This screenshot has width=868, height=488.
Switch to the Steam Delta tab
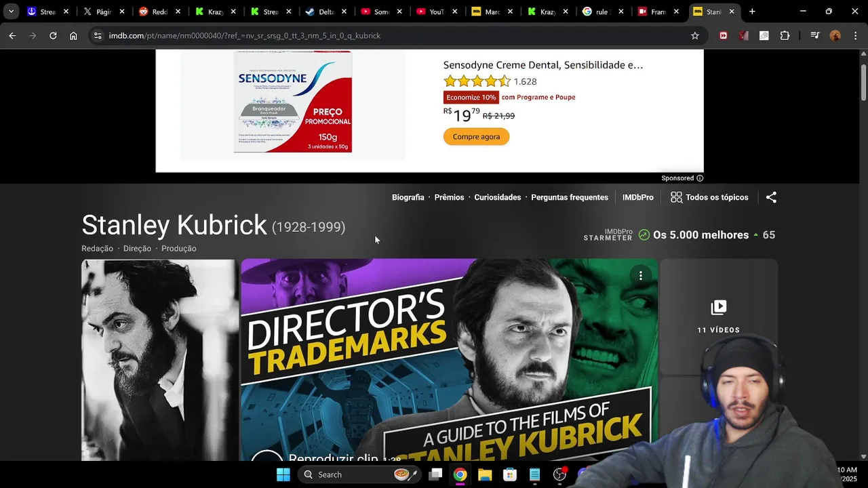coord(325,12)
